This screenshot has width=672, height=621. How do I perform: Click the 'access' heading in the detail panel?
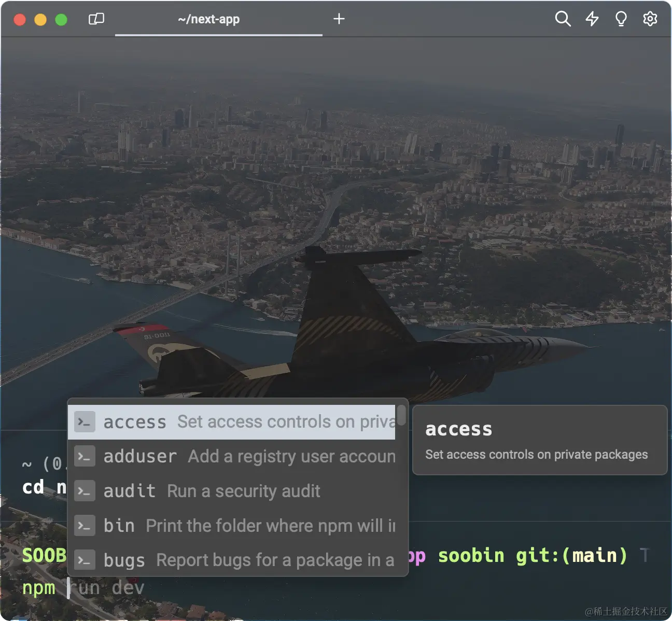pyautogui.click(x=458, y=429)
